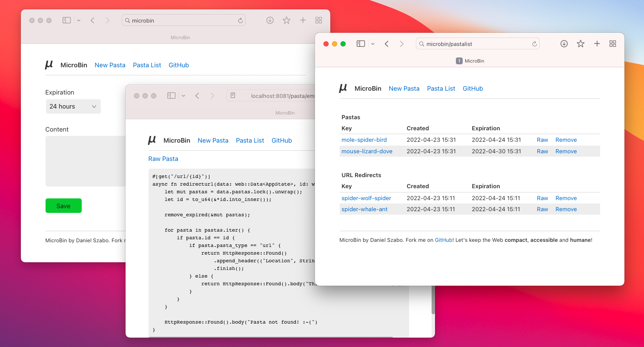Click the mu logo in pastalist window
Image resolution: width=644 pixels, height=347 pixels.
pos(343,89)
